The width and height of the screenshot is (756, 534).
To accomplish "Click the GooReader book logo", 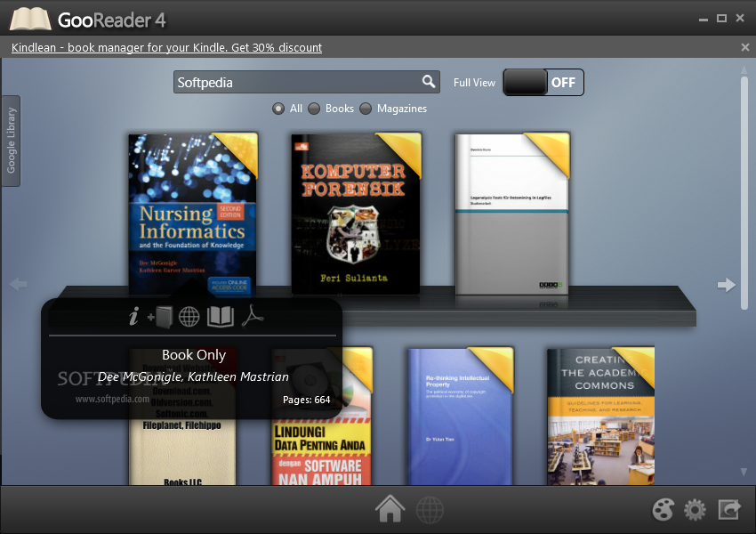I will (x=30, y=20).
